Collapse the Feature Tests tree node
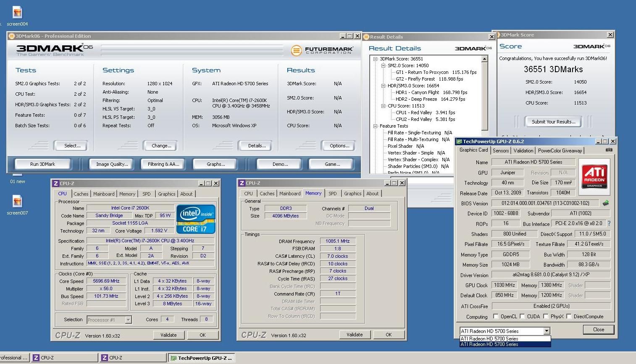636x364 pixels. (x=375, y=126)
